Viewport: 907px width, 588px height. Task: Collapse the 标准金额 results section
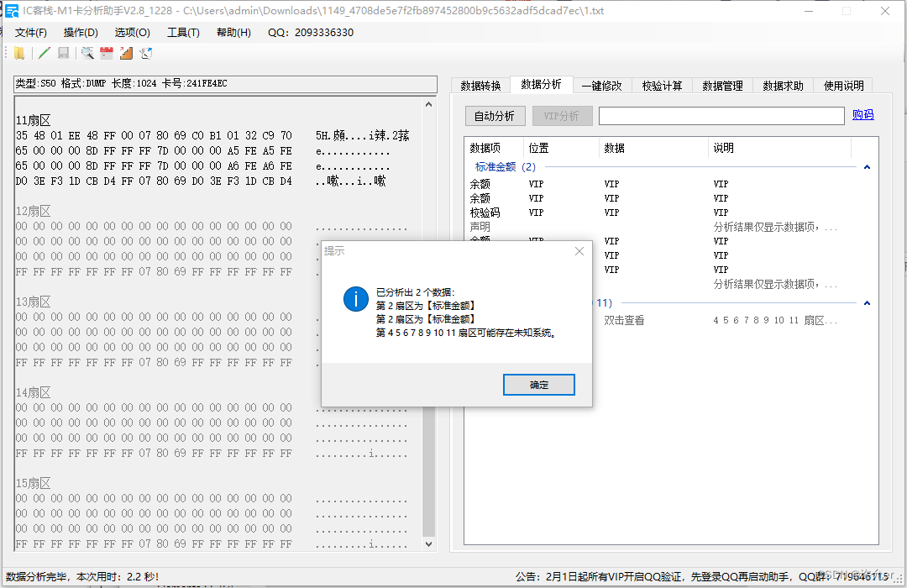[x=867, y=166]
